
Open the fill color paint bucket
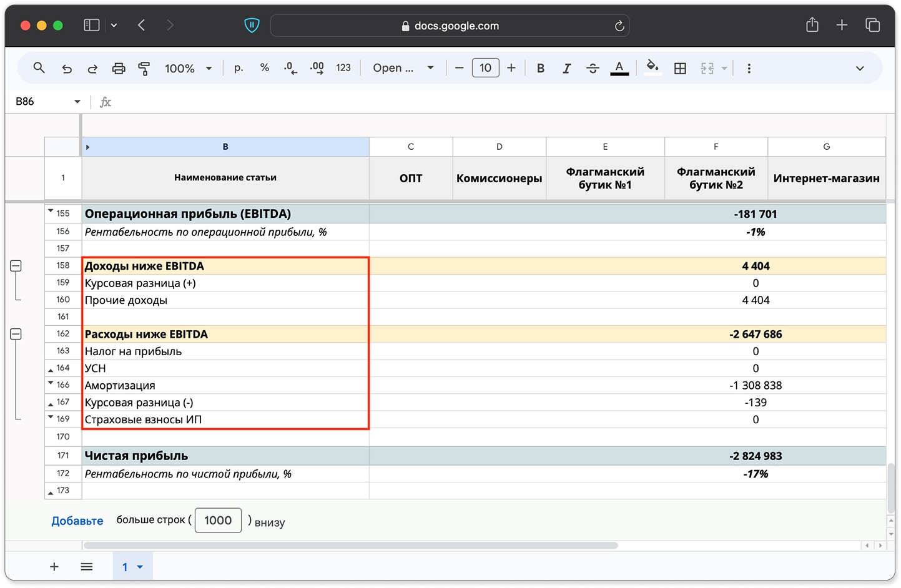click(x=652, y=67)
